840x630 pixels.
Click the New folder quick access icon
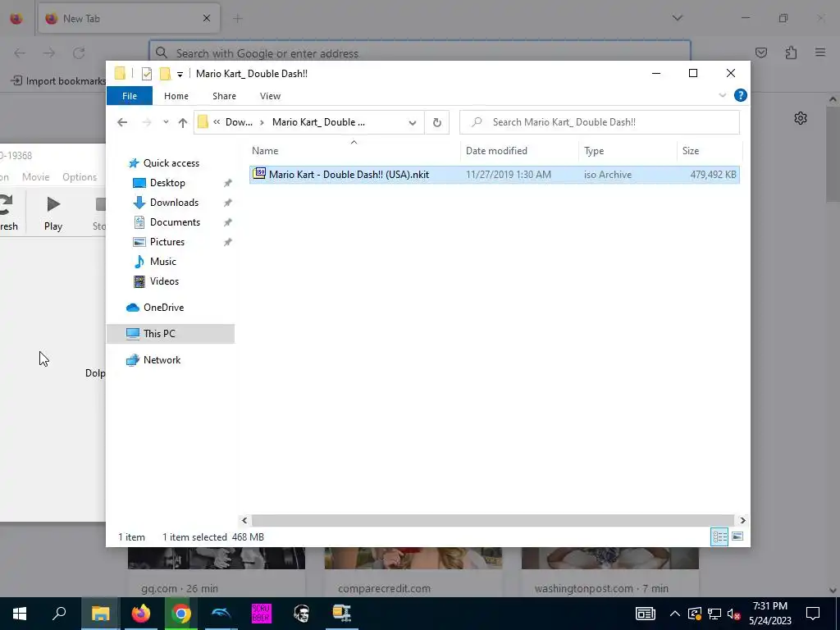[x=166, y=74]
